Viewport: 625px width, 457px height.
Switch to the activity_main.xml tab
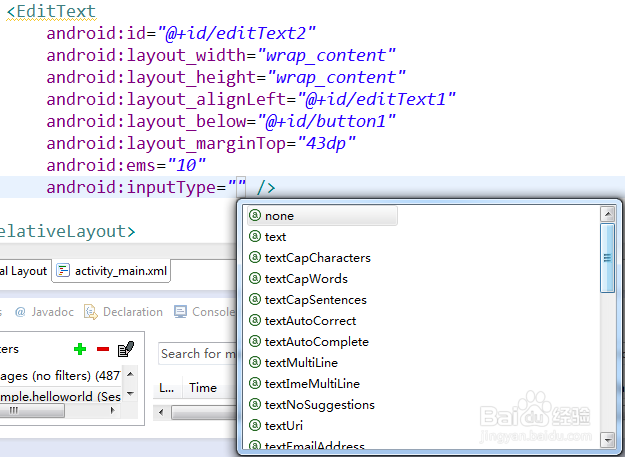click(x=111, y=271)
